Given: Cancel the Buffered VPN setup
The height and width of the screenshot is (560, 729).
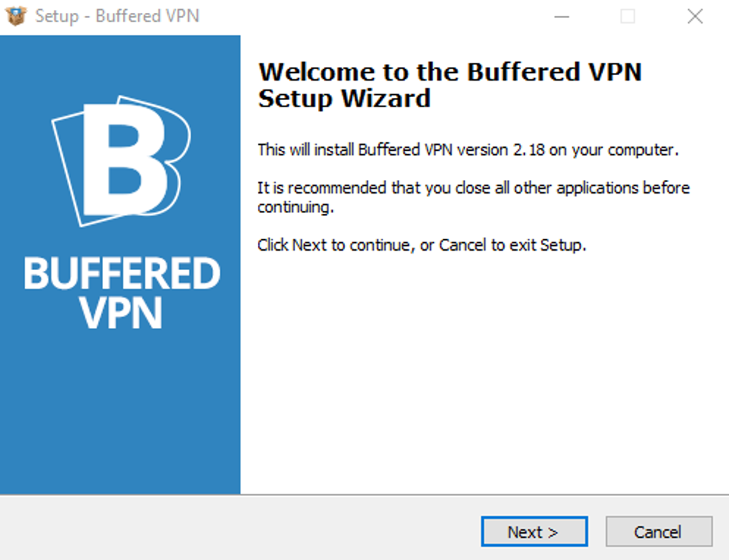Looking at the screenshot, I should point(658,532).
